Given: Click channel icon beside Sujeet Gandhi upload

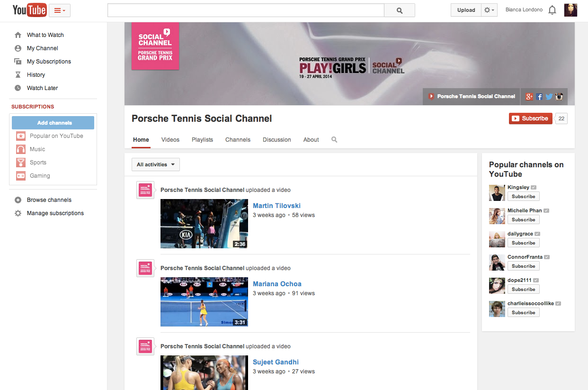Looking at the screenshot, I should click(145, 346).
